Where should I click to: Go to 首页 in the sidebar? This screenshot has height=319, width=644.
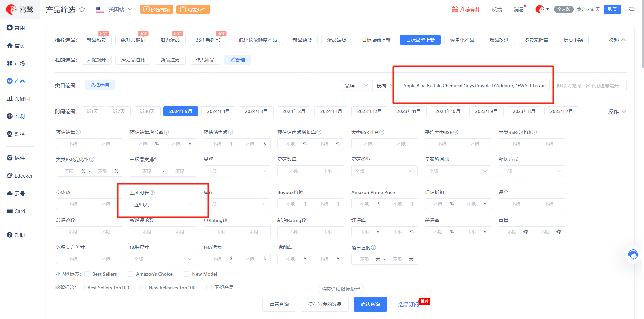(16, 46)
